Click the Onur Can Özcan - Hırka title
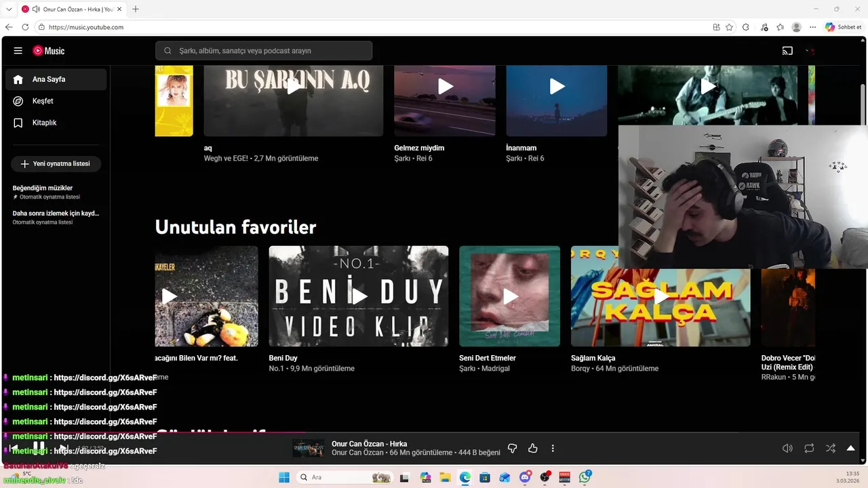The width and height of the screenshot is (868, 488). tap(370, 444)
